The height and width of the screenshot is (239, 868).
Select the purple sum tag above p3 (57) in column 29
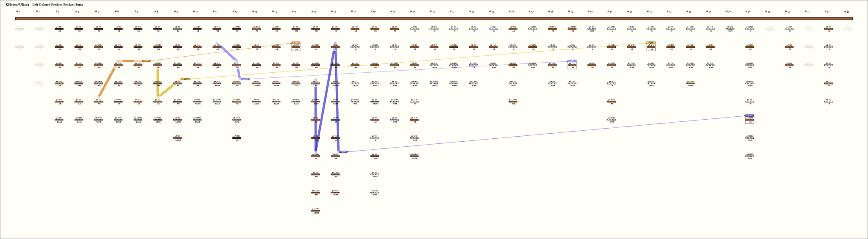[x=572, y=61]
